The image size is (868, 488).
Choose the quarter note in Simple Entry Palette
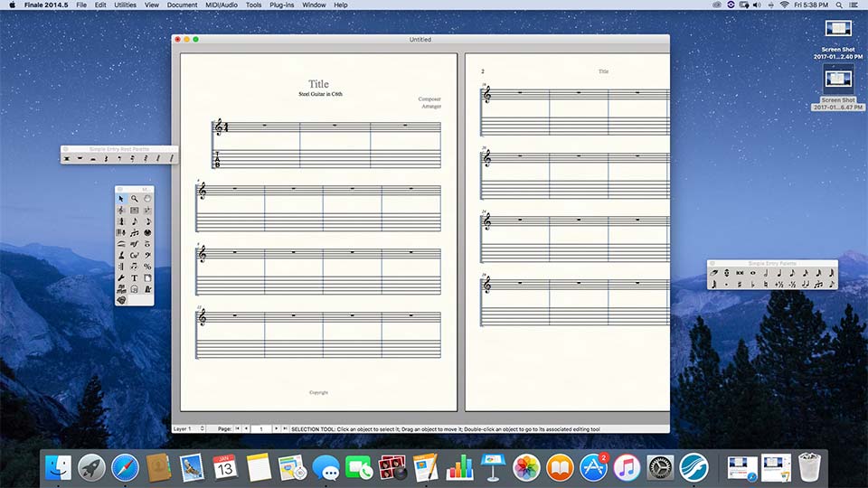pyautogui.click(x=779, y=273)
